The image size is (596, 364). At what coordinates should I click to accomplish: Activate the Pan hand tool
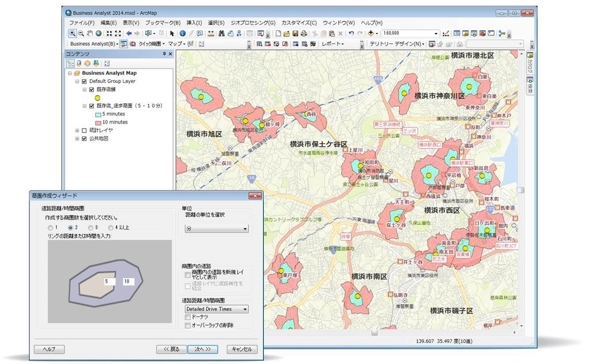[x=90, y=34]
